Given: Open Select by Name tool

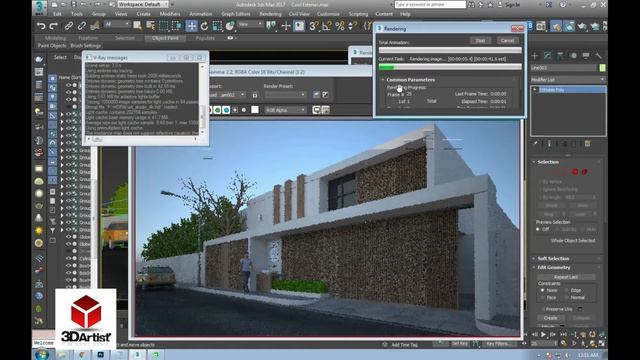Looking at the screenshot, I should [150, 26].
